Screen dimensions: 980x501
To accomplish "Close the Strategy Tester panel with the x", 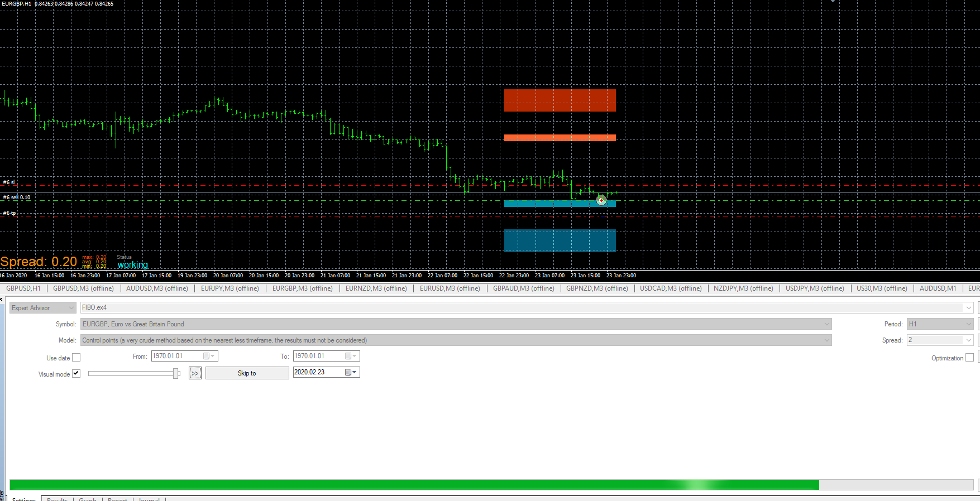I will click(2, 300).
